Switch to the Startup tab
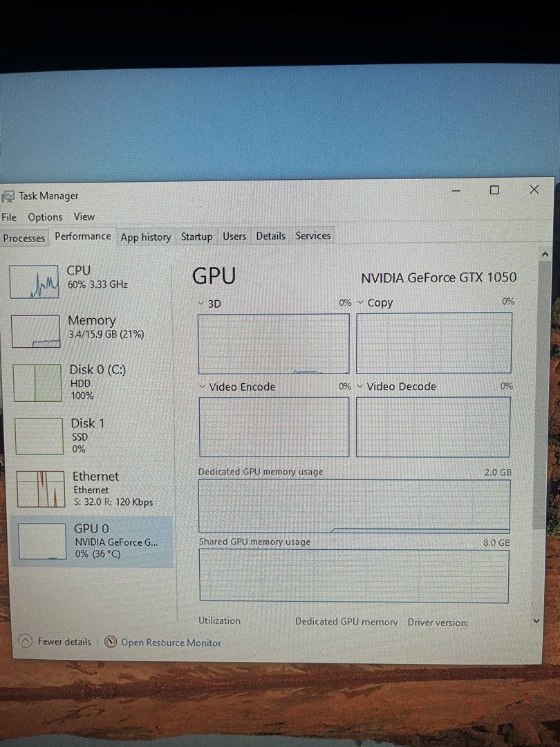560x747 pixels. pos(196,237)
